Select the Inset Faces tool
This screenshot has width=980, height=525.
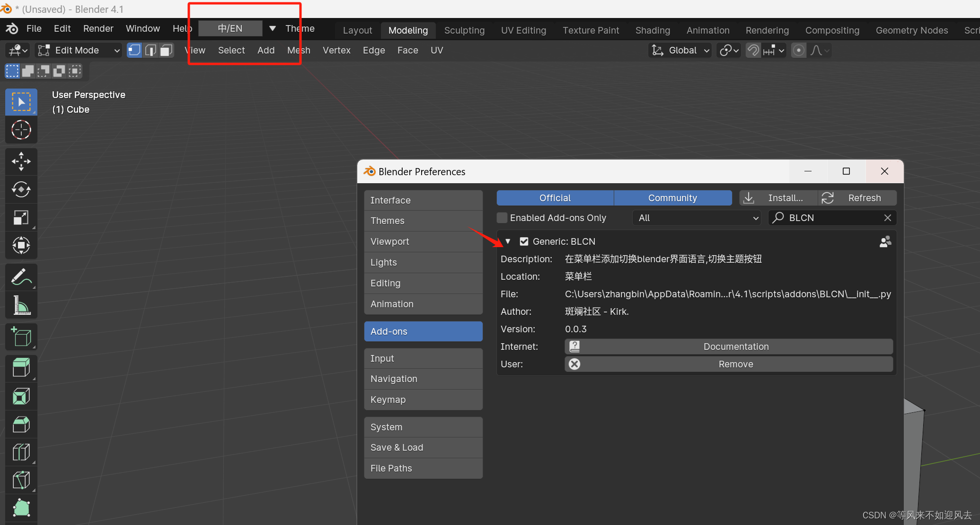(21, 396)
